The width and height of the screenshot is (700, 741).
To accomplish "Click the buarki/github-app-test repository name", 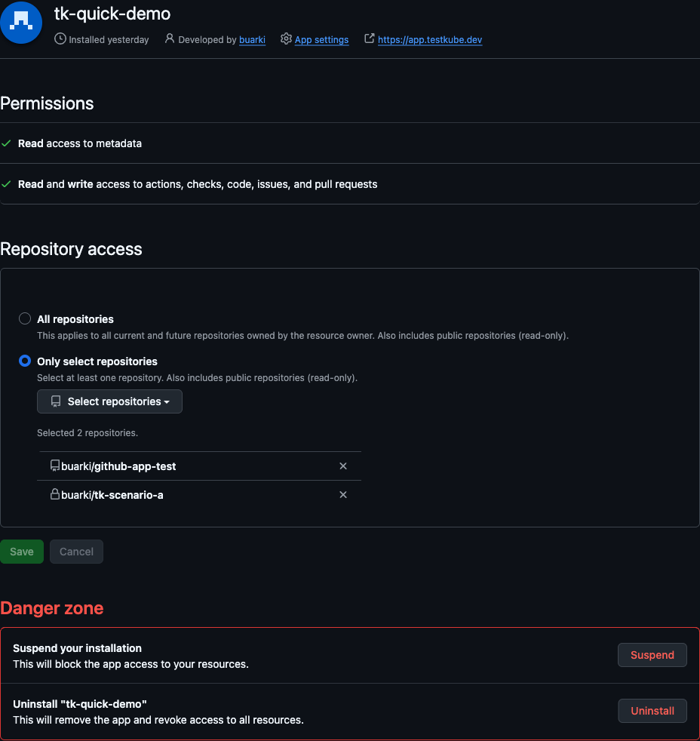I will [x=118, y=466].
